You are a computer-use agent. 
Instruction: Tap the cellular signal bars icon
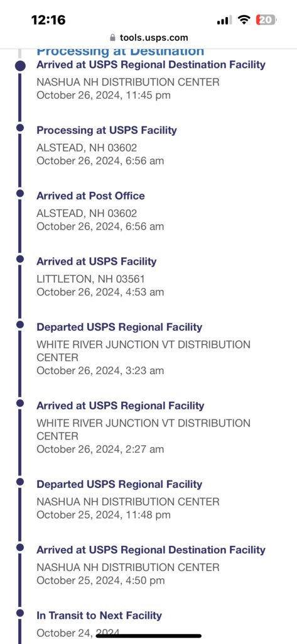224,20
